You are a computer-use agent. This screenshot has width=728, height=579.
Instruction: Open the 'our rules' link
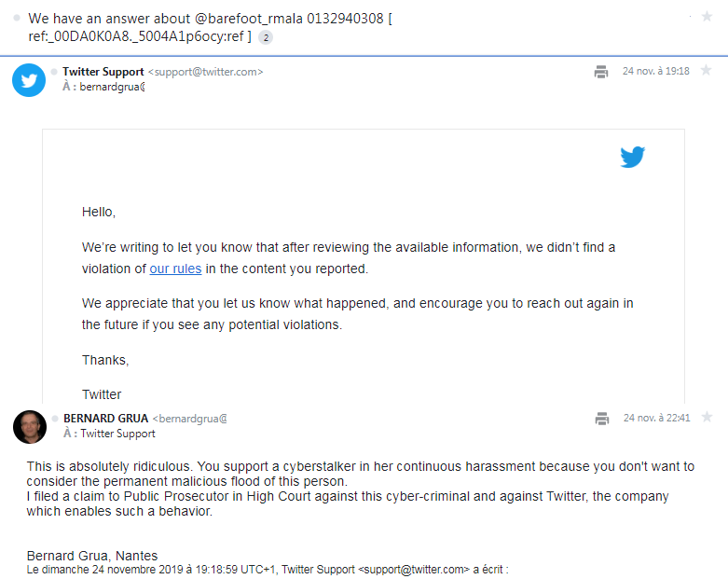pos(175,269)
